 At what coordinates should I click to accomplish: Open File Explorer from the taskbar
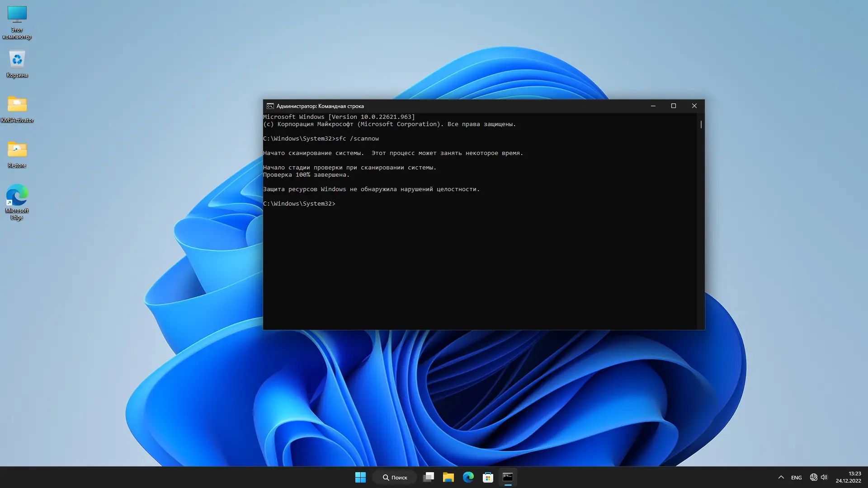coord(448,477)
